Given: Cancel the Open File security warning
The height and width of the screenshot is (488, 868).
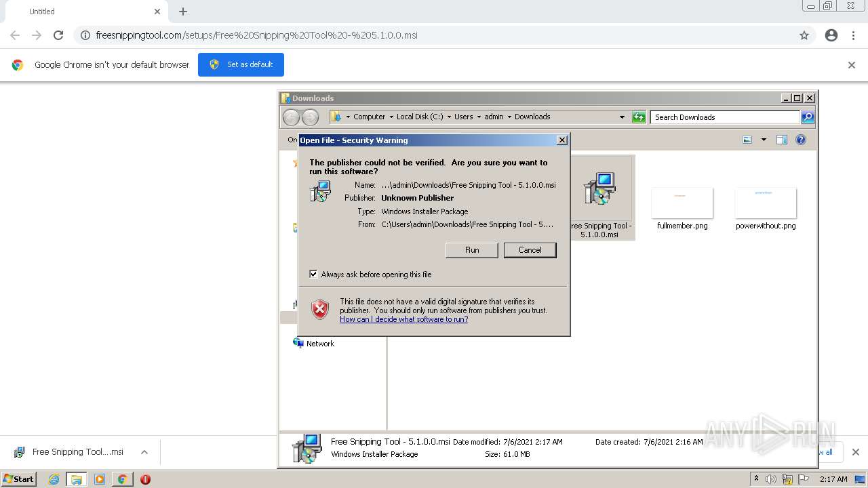Looking at the screenshot, I should point(530,250).
